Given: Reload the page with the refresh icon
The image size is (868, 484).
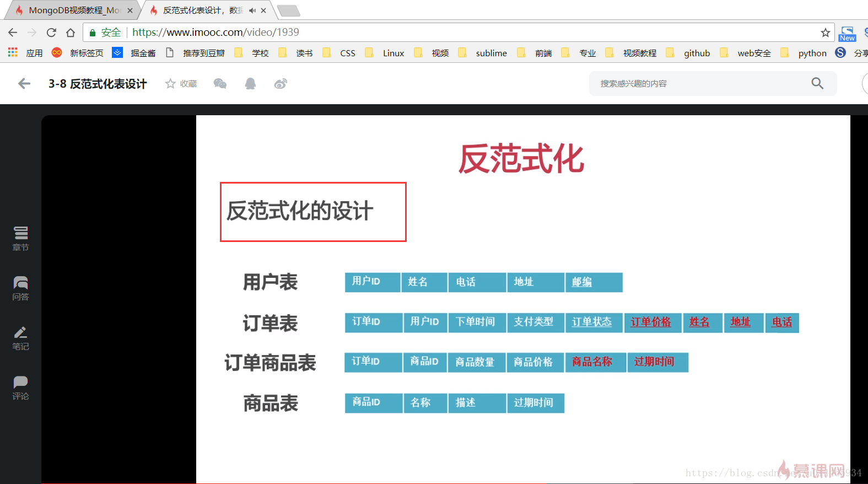Looking at the screenshot, I should pyautogui.click(x=51, y=33).
